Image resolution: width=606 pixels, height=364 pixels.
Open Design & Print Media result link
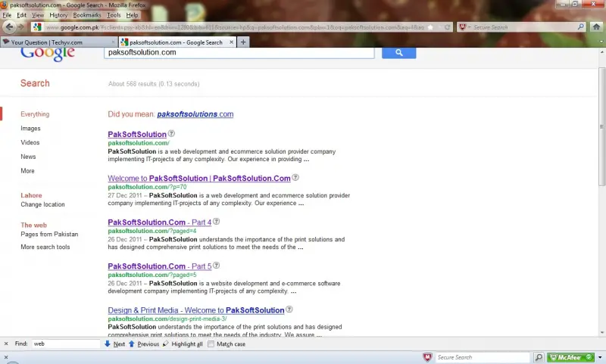(196, 310)
